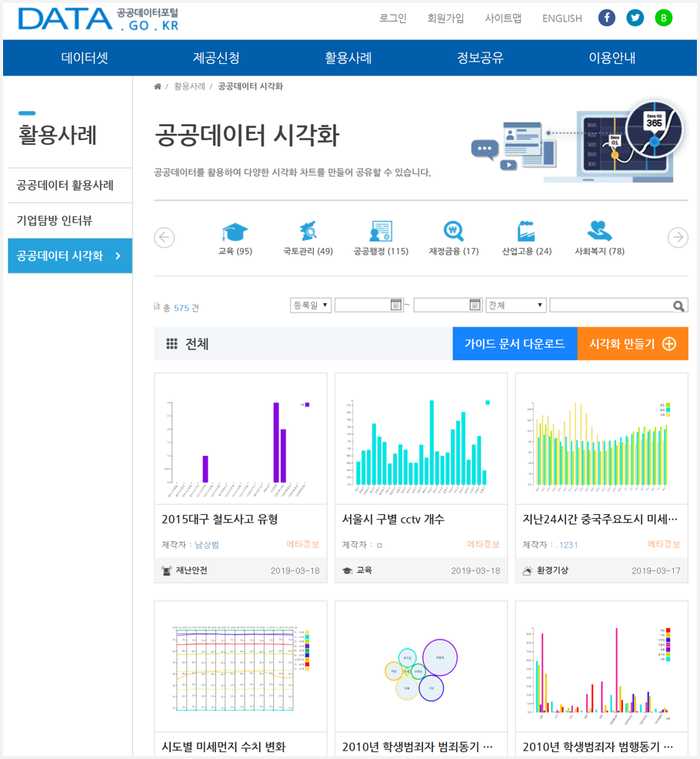Viewport: 700px width, 759px height.
Task: Expand 공공데이터 시각화 sidebar chevron
Action: pyautogui.click(x=118, y=256)
